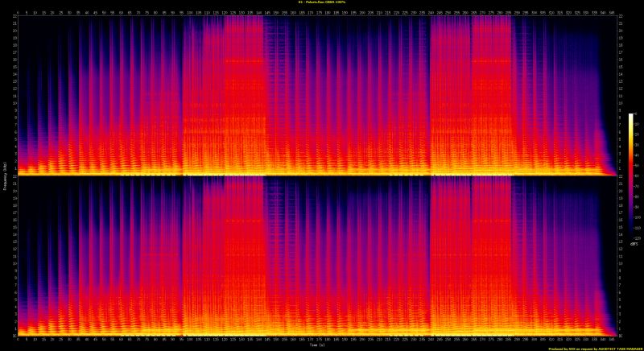
Task: Click the "dBFS" label under the color scale
Action: point(634,243)
